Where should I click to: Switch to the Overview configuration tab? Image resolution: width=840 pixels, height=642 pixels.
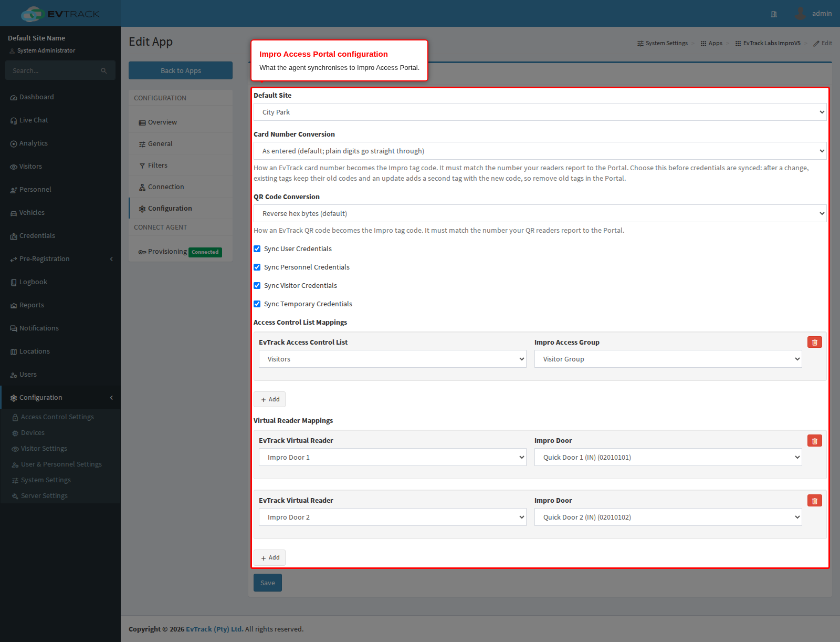pos(181,122)
